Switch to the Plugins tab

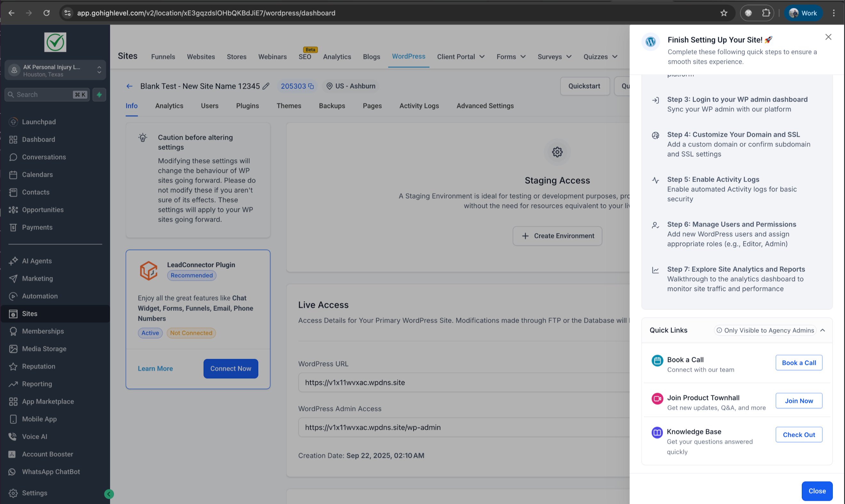click(247, 106)
